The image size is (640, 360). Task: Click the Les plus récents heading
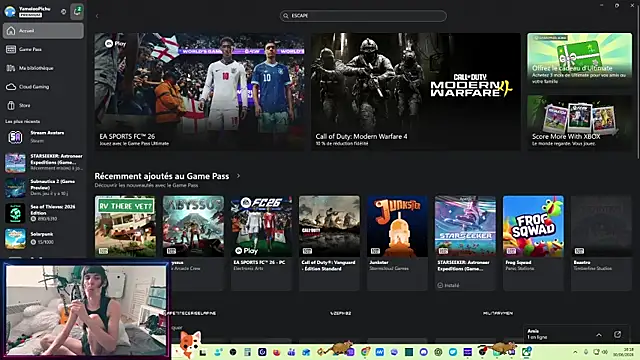22,121
